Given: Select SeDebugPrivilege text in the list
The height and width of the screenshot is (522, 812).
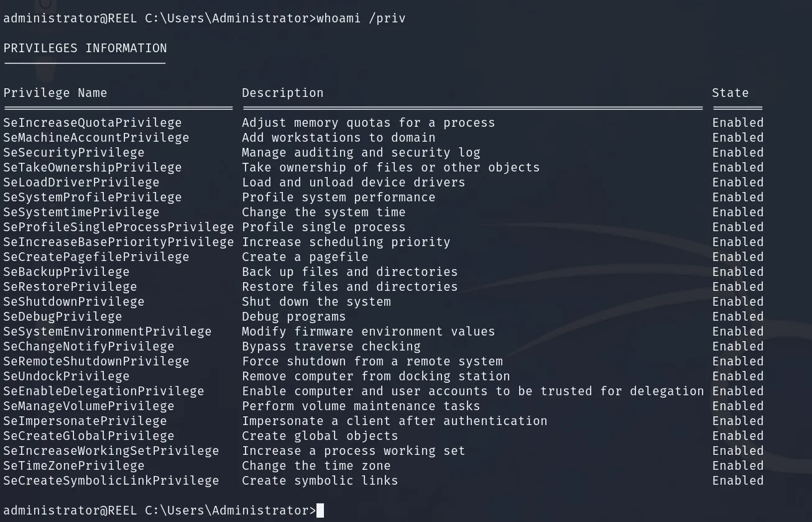Looking at the screenshot, I should [63, 316].
